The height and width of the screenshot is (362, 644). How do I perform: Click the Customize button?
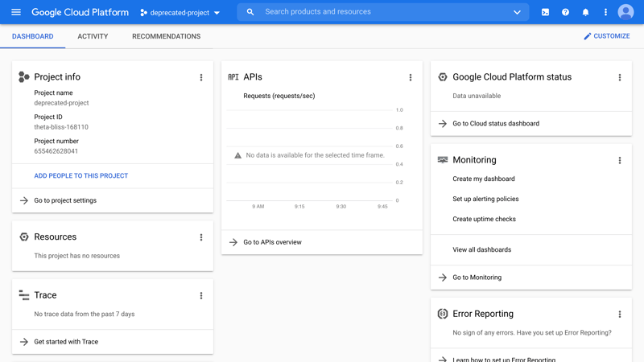click(x=607, y=36)
